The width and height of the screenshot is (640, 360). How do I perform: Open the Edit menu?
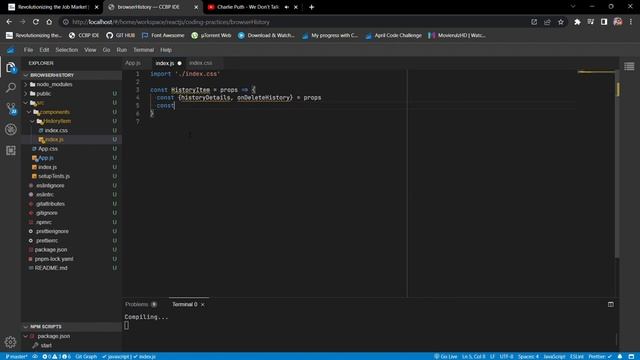[44, 50]
